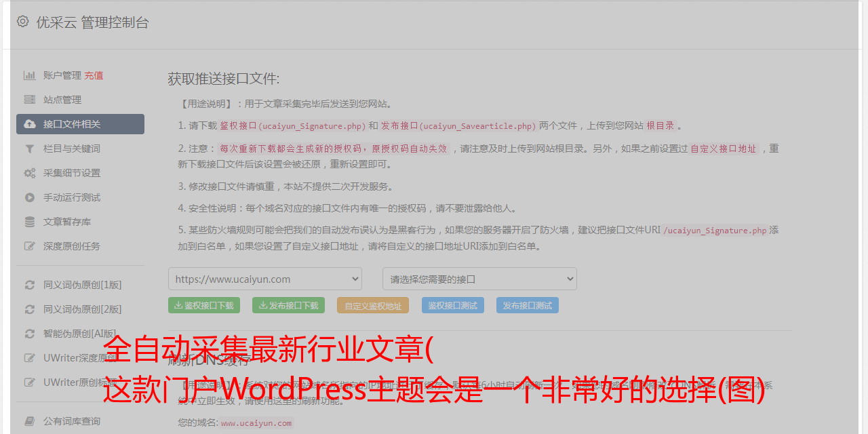This screenshot has width=868, height=434.
Task: Open the UWriter原创标题 sidebar entry
Action: click(80, 382)
